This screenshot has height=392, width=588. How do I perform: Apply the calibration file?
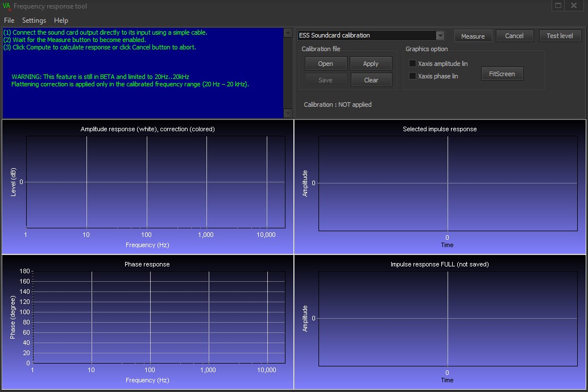tap(371, 63)
